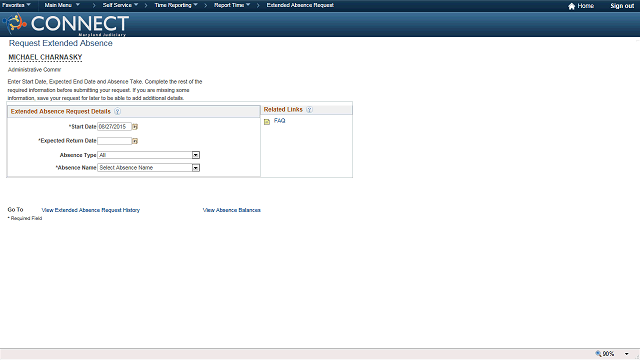Click the FAQ document icon

[x=267, y=122]
